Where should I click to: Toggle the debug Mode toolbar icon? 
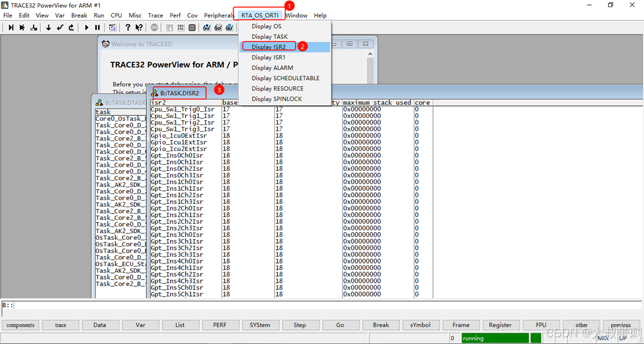pos(112,28)
